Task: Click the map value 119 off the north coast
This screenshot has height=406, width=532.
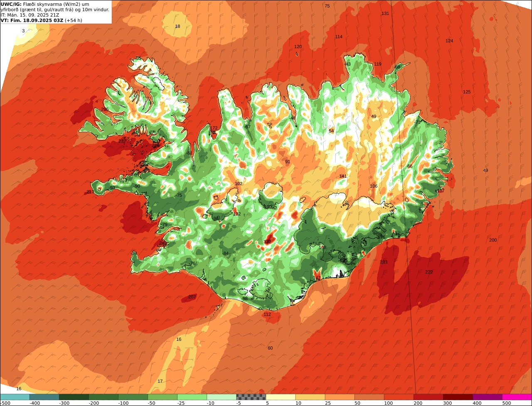Action: (377, 64)
